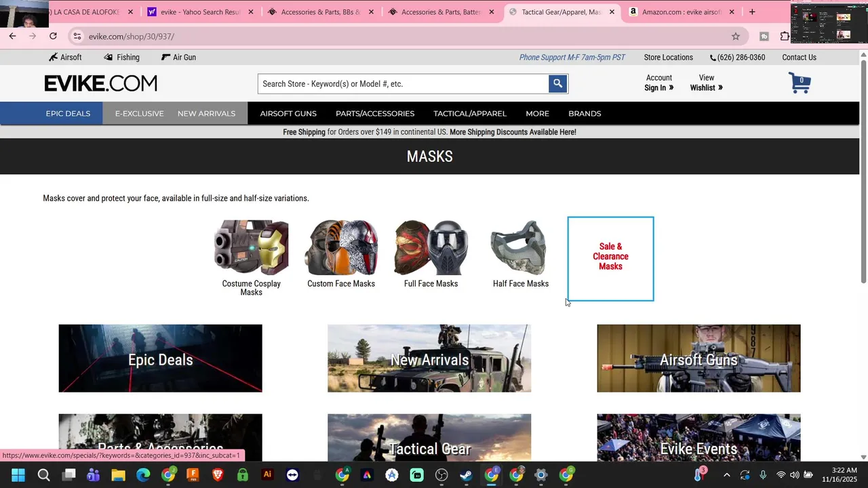
Task: Click the Evike.com logo
Action: (x=100, y=83)
